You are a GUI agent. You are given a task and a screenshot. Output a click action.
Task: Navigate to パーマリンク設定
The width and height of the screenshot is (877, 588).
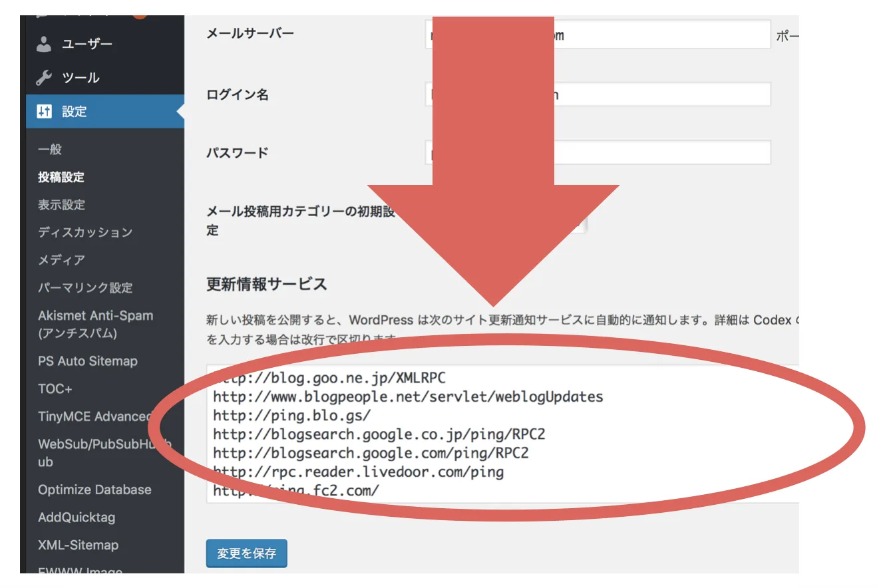pos(85,288)
